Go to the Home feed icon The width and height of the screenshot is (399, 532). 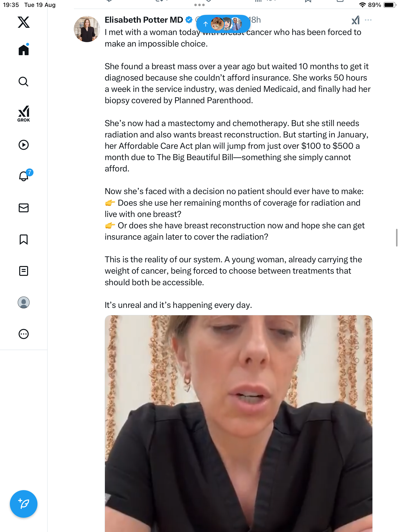(x=24, y=50)
